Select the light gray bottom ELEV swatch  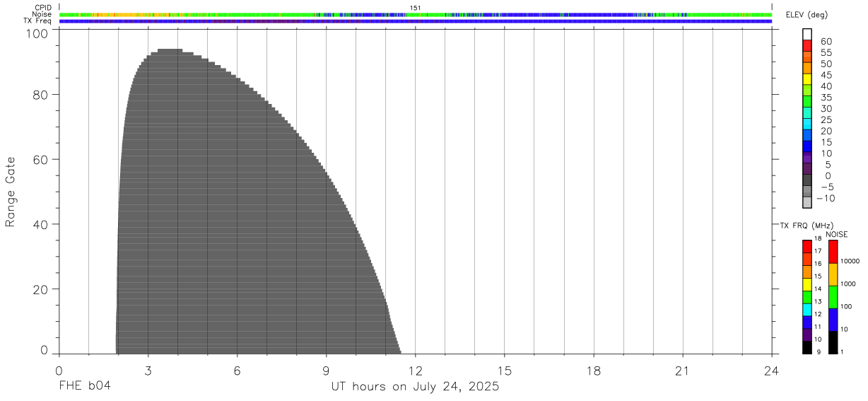tap(807, 202)
